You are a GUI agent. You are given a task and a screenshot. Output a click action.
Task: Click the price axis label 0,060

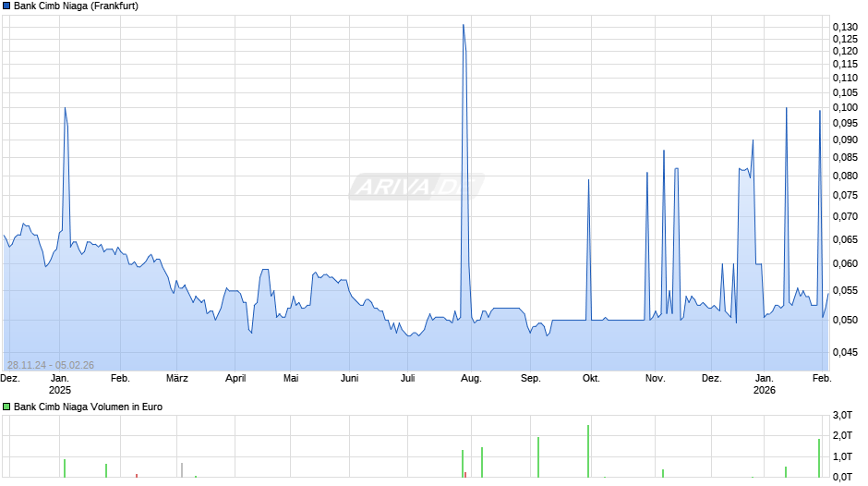845,263
